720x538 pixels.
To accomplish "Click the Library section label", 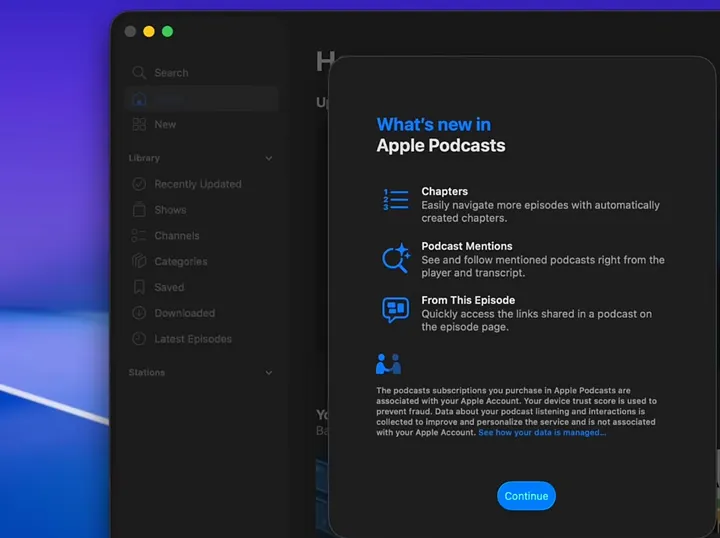I will point(144,158).
